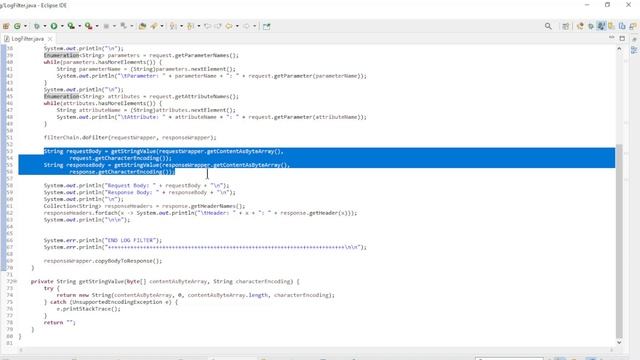The height and width of the screenshot is (360, 640).
Task: Expand the Back history dropdown arrow
Action: point(237,26)
